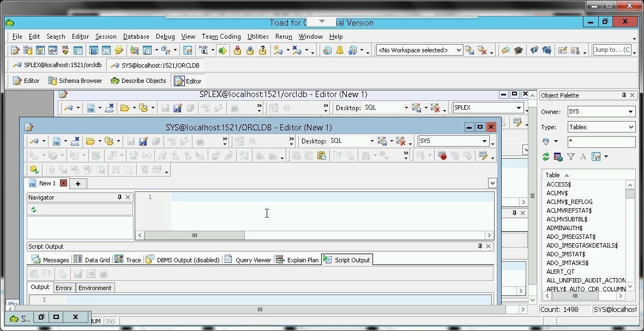Click the open folder icon in SYS editor toolbar
Image resolution: width=644 pixels, height=331 pixels.
pyautogui.click(x=91, y=141)
